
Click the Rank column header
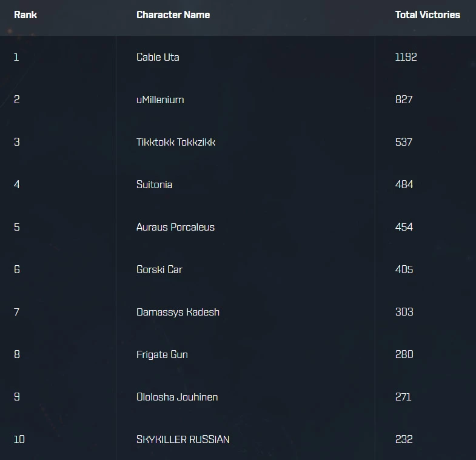click(x=25, y=15)
